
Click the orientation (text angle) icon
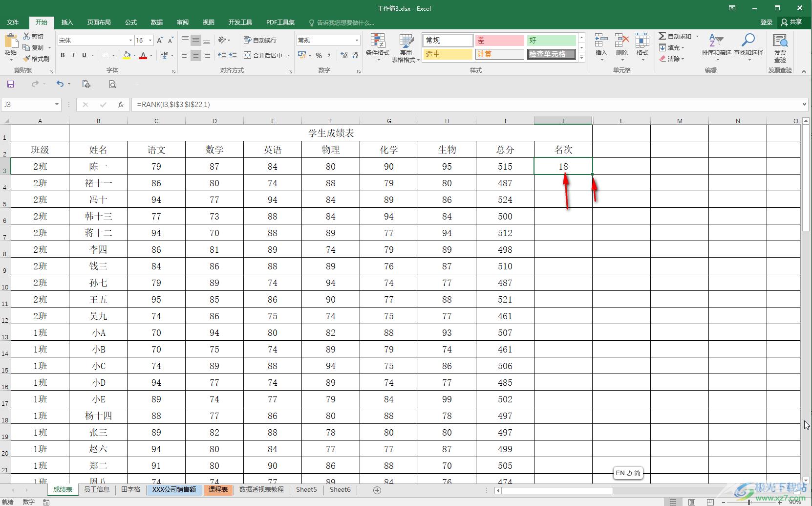[x=222, y=40]
